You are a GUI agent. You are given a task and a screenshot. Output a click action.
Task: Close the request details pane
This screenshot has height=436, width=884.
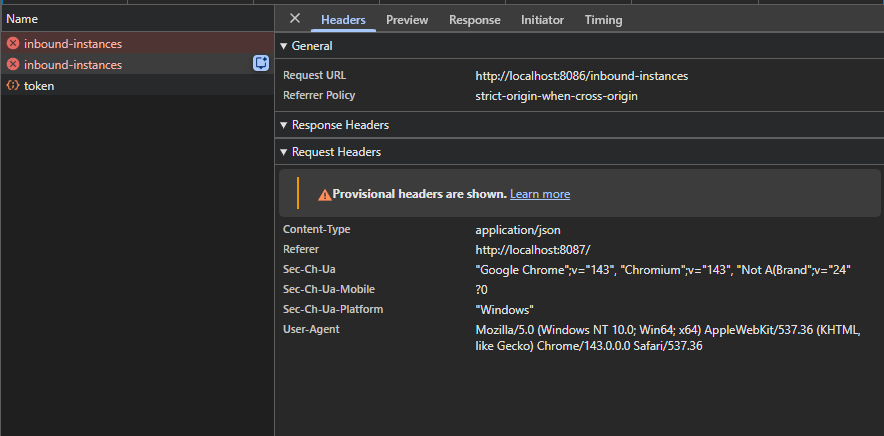pyautogui.click(x=294, y=19)
